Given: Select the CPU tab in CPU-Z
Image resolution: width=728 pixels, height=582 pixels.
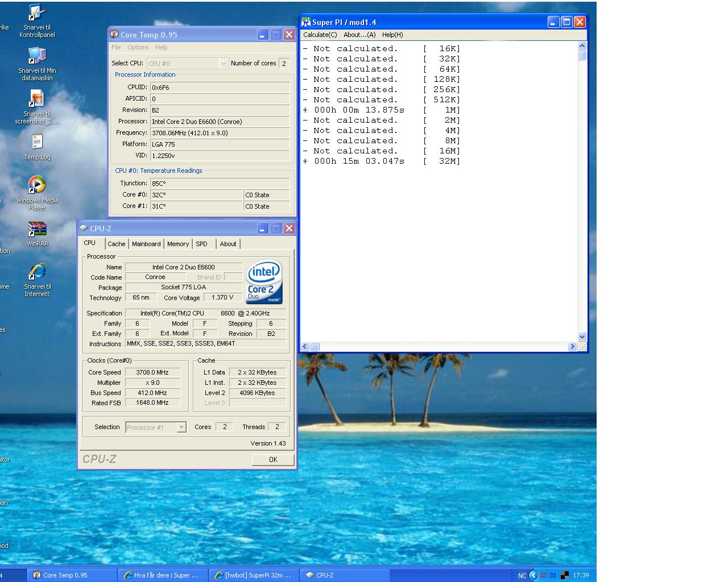Looking at the screenshot, I should tap(90, 243).
